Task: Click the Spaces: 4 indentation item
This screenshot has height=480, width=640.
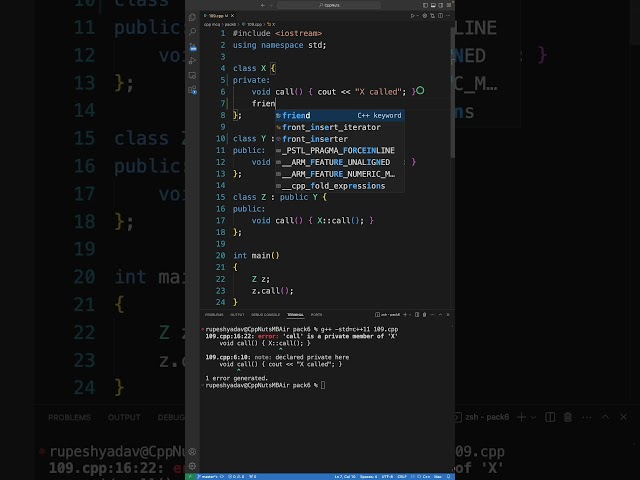Action: pos(369,476)
